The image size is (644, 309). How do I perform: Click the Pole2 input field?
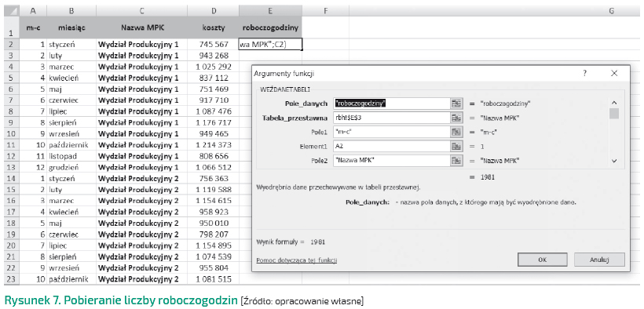pos(392,161)
